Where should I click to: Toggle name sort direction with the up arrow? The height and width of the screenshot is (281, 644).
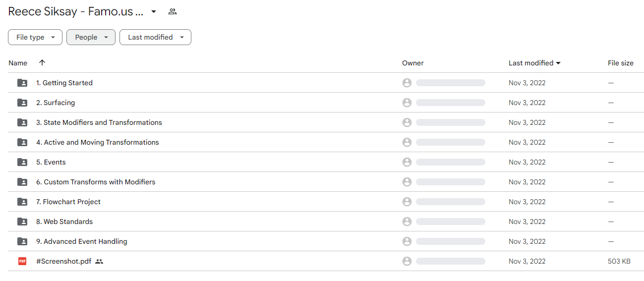(42, 63)
